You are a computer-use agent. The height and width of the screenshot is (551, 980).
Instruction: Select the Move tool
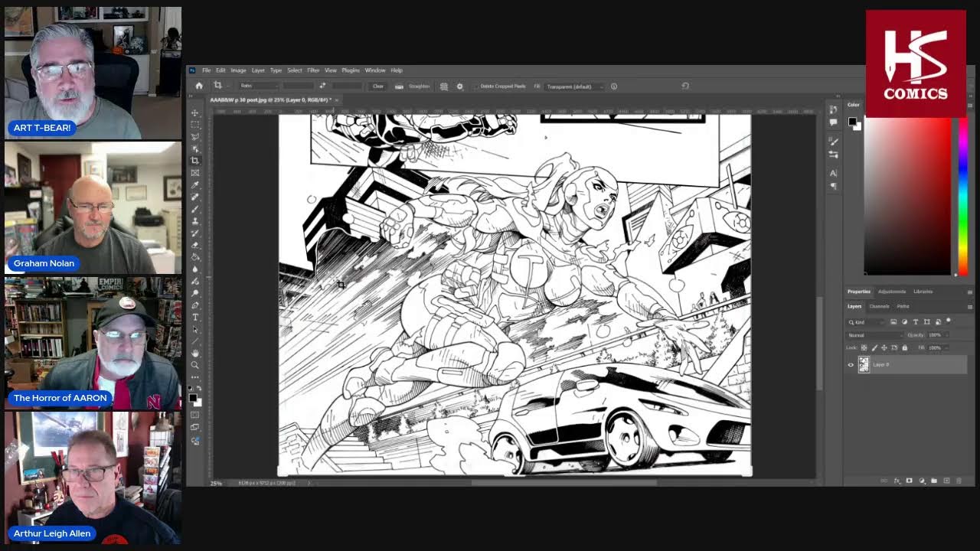pyautogui.click(x=195, y=112)
